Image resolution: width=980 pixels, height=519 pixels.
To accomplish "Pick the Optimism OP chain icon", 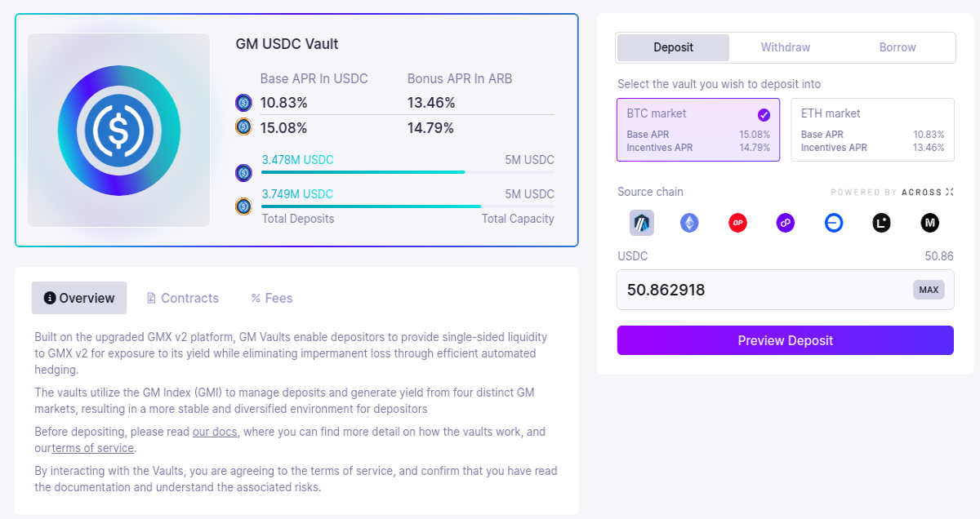I will [737, 222].
